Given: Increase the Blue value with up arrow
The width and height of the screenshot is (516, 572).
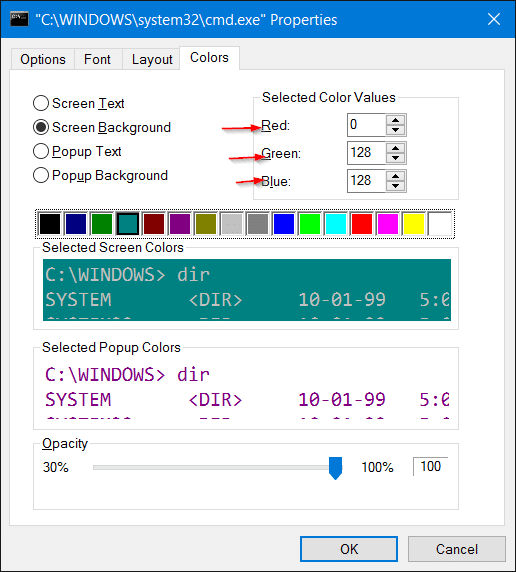Looking at the screenshot, I should 396,176.
